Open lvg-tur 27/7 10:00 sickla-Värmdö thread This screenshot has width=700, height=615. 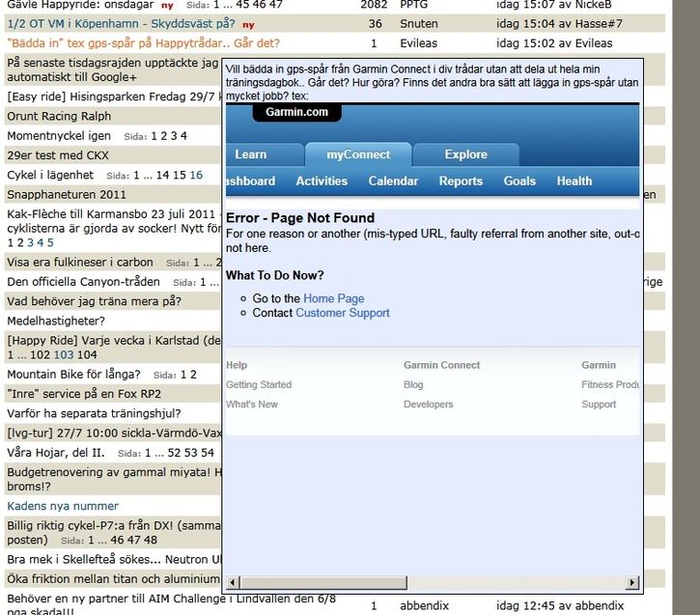pos(113,433)
